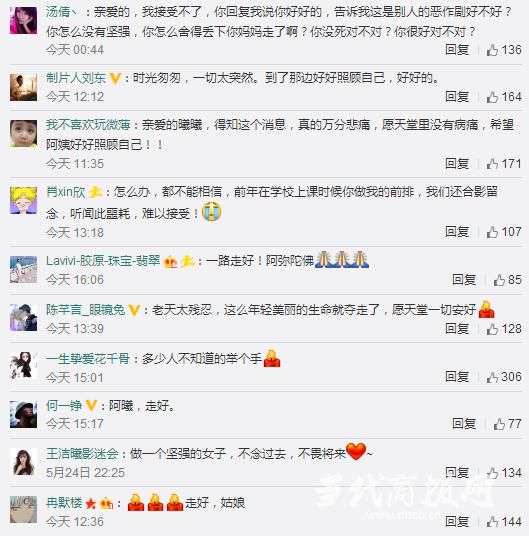Click 冉默楼's avatar picture
The width and height of the screenshot is (529, 536).
(x=23, y=510)
